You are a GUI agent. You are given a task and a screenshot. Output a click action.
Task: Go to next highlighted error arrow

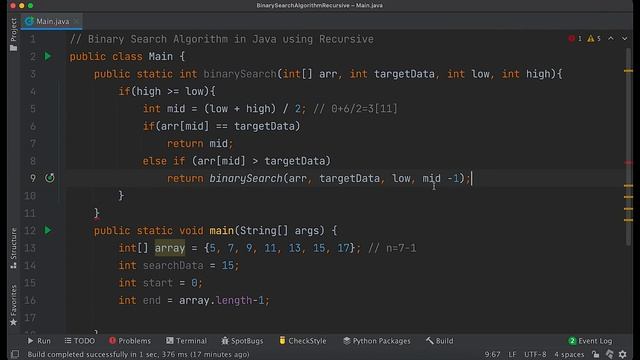click(x=624, y=38)
